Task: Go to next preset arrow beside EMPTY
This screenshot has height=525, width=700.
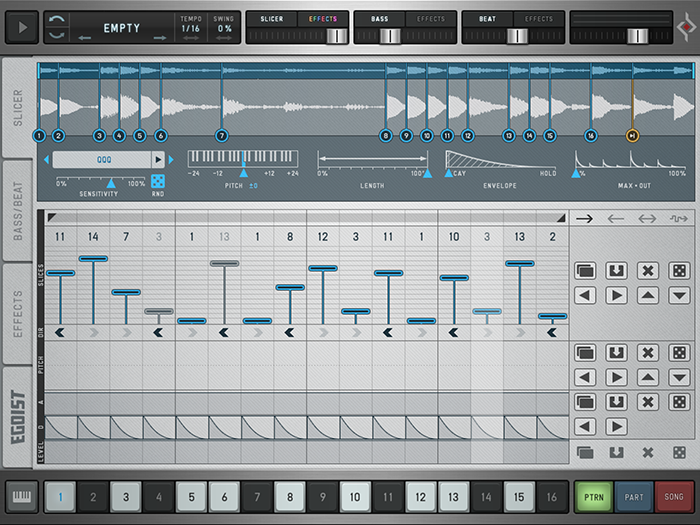Action: 159,38
